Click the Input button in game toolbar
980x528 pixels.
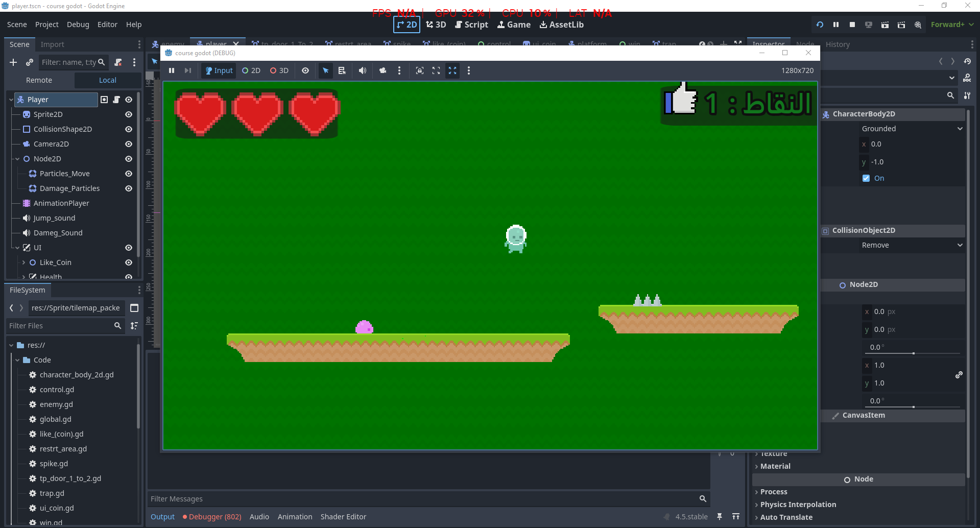[x=219, y=70]
